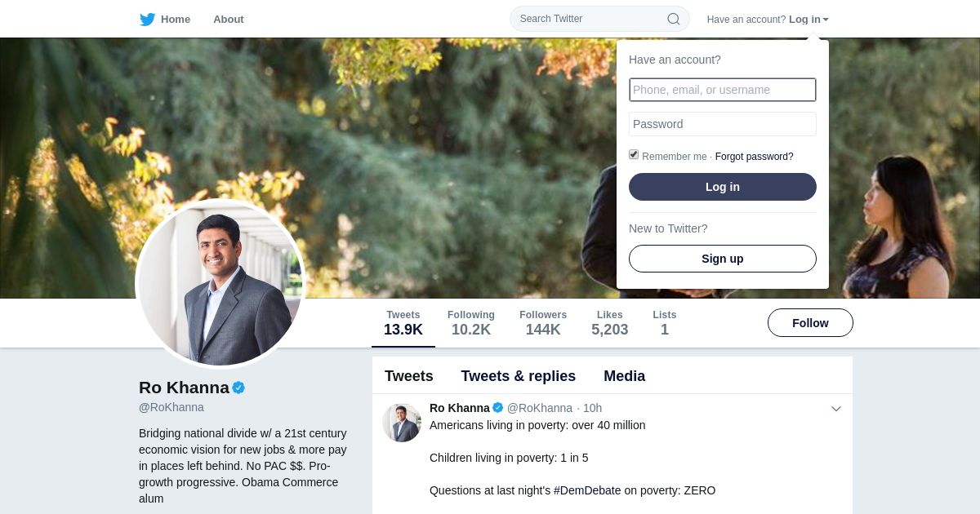Click the search magnifier icon
Viewport: 980px width, 514px height.
click(x=674, y=19)
